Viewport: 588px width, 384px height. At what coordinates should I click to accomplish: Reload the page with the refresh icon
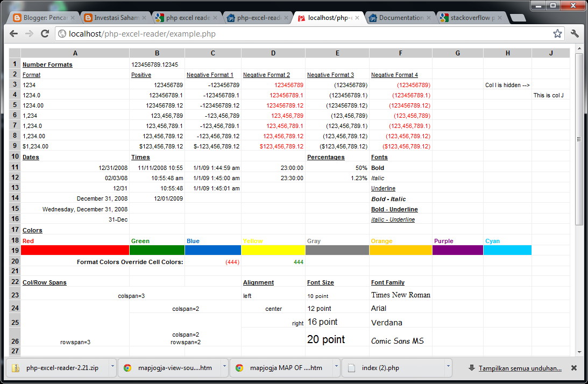click(x=45, y=33)
